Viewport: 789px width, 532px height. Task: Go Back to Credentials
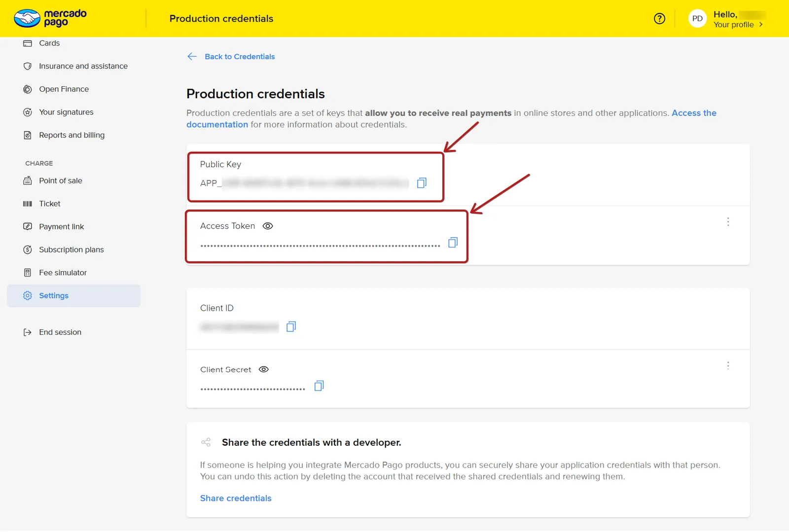click(x=240, y=57)
